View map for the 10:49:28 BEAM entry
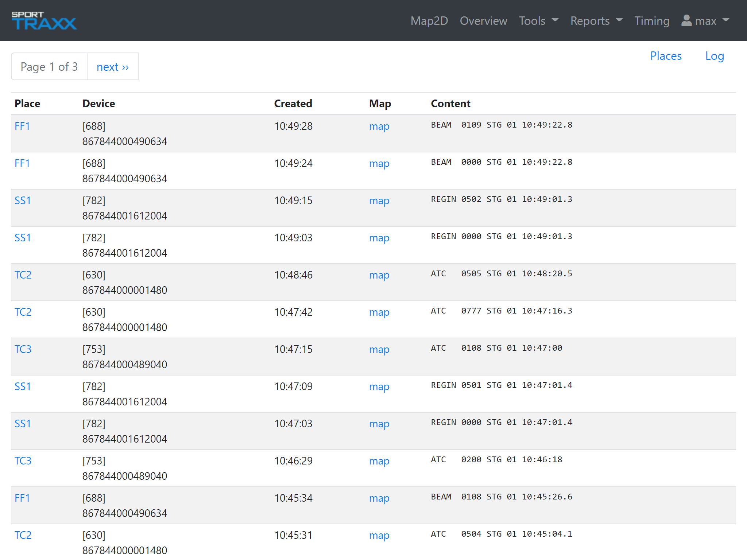Screen dimensions: 747x560 pos(379,127)
